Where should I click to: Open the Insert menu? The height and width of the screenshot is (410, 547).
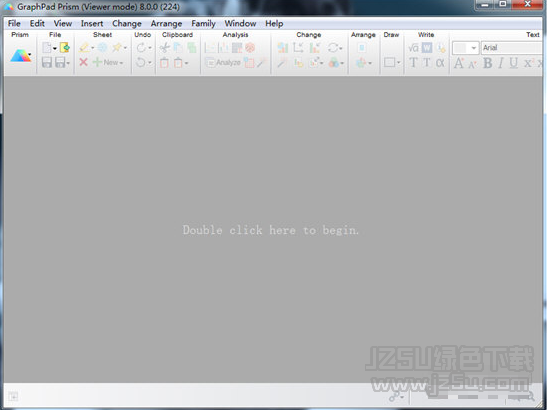pos(92,23)
